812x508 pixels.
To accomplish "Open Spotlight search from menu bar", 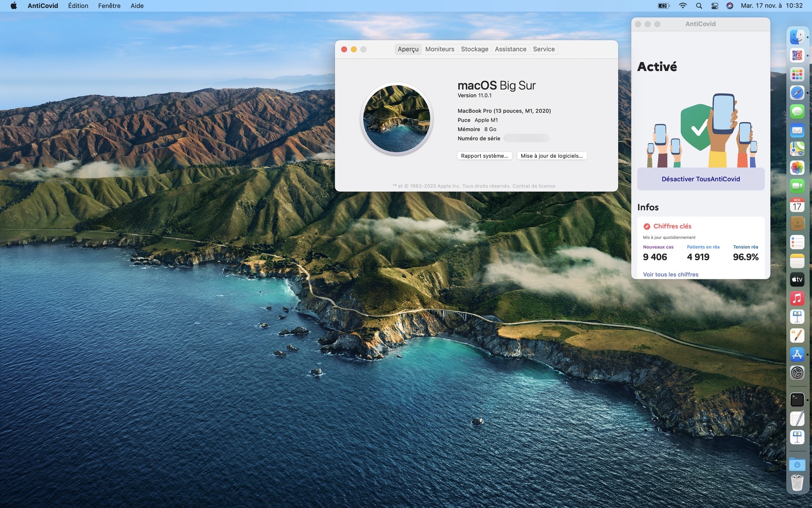I will 699,6.
